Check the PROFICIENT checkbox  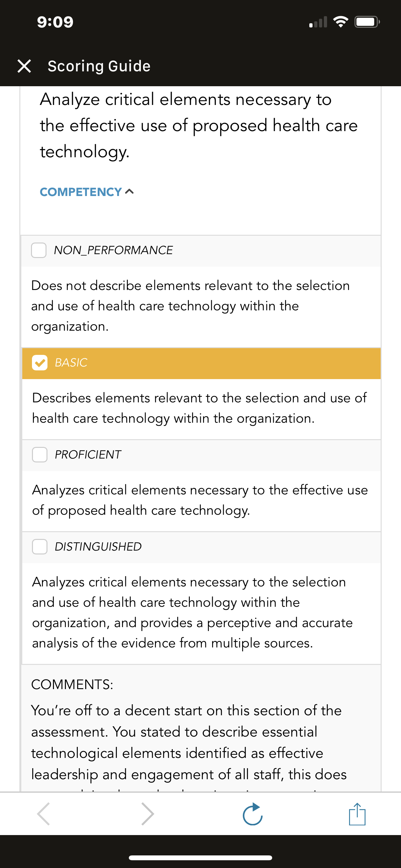[40, 455]
